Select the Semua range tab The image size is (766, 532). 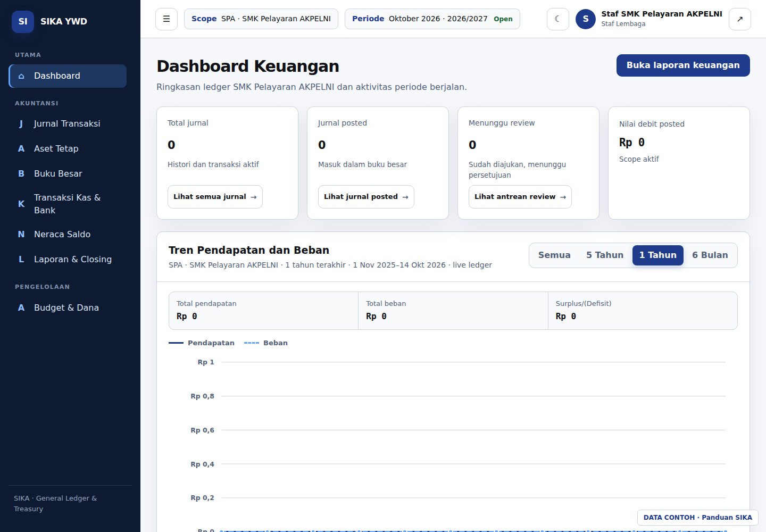(x=554, y=255)
